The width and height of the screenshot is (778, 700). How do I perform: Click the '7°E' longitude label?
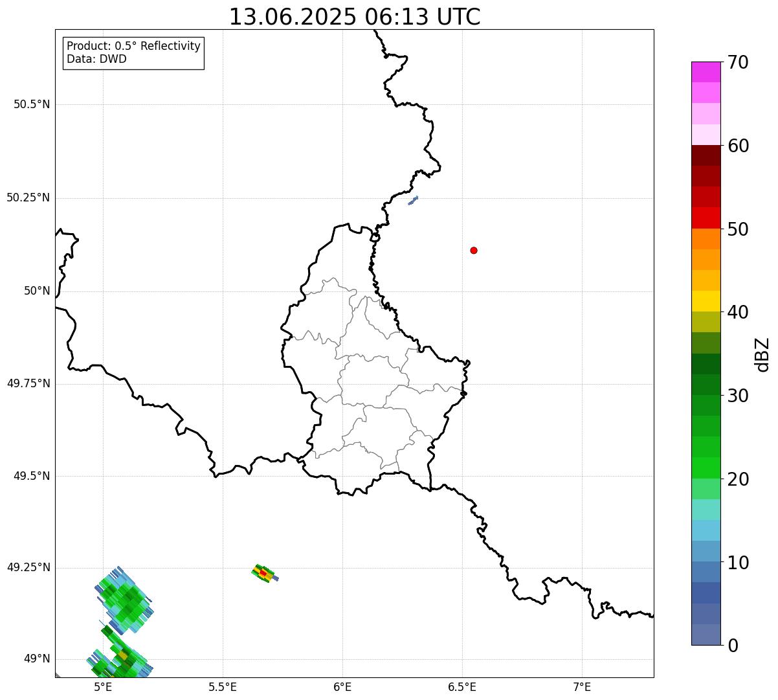coord(582,687)
